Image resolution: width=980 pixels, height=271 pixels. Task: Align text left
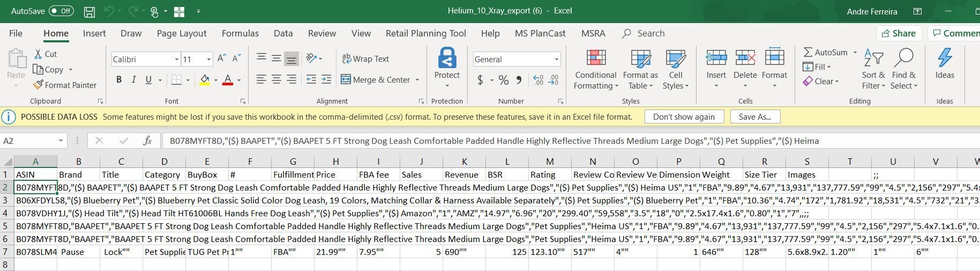[x=261, y=79]
